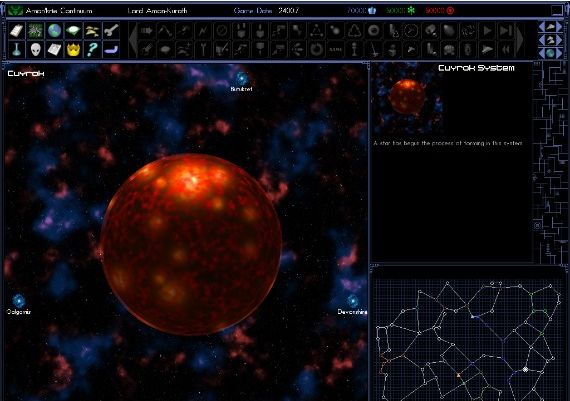570x401 pixels.
Task: Open the clipboard game menu icon
Action: tap(17, 31)
